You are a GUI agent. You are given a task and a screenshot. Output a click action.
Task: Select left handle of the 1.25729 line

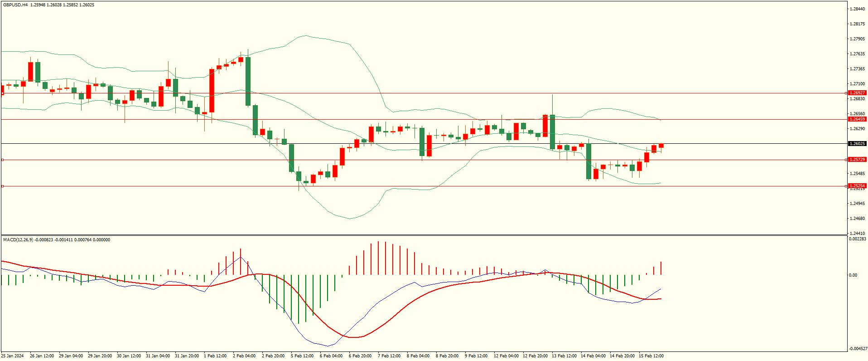coord(2,160)
